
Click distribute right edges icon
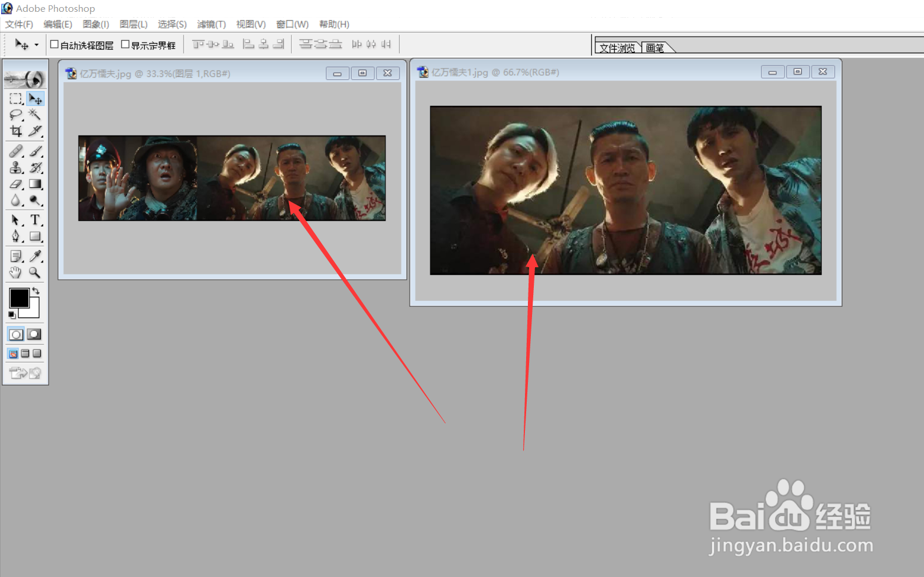pyautogui.click(x=386, y=44)
